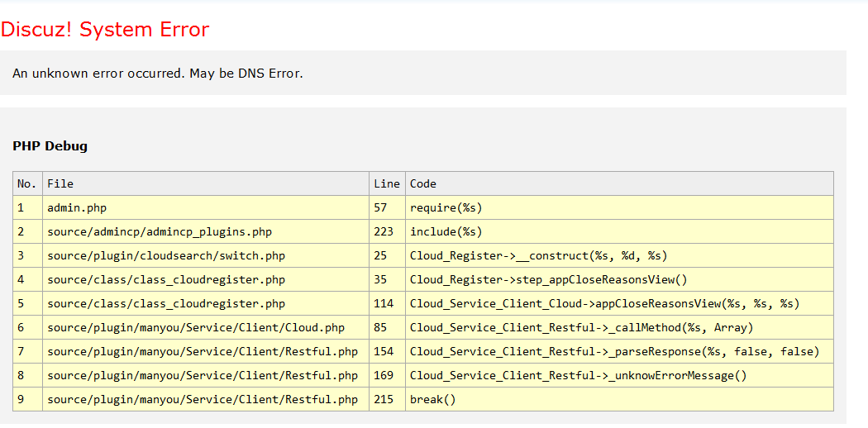
Task: Click '_callMethod(%s, Array)' code cell
Action: pos(619,327)
